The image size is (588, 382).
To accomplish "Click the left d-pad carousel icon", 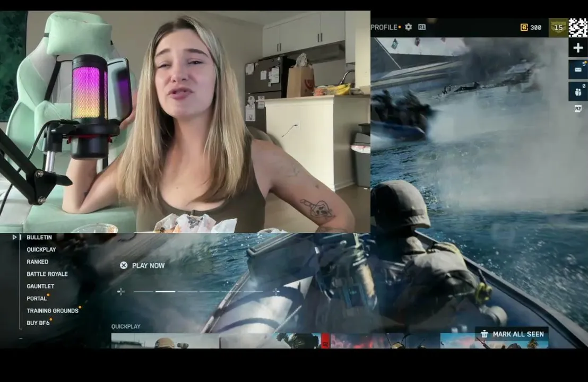I will (x=121, y=291).
